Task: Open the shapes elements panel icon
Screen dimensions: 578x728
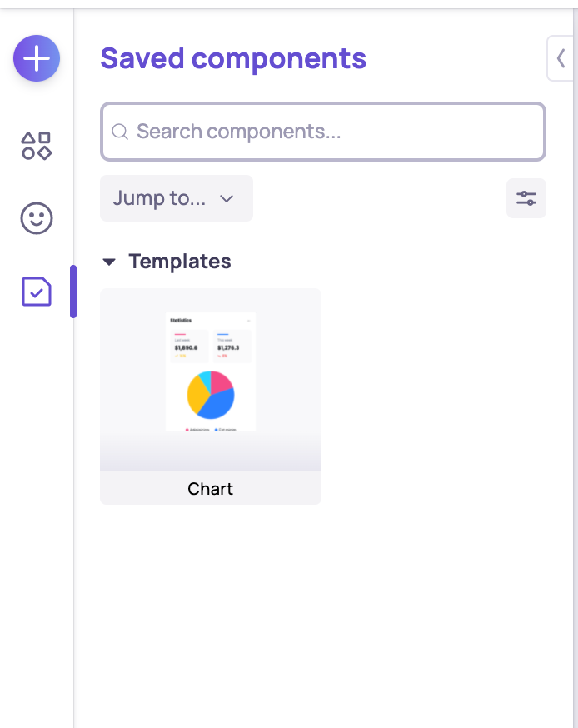Action: tap(36, 146)
